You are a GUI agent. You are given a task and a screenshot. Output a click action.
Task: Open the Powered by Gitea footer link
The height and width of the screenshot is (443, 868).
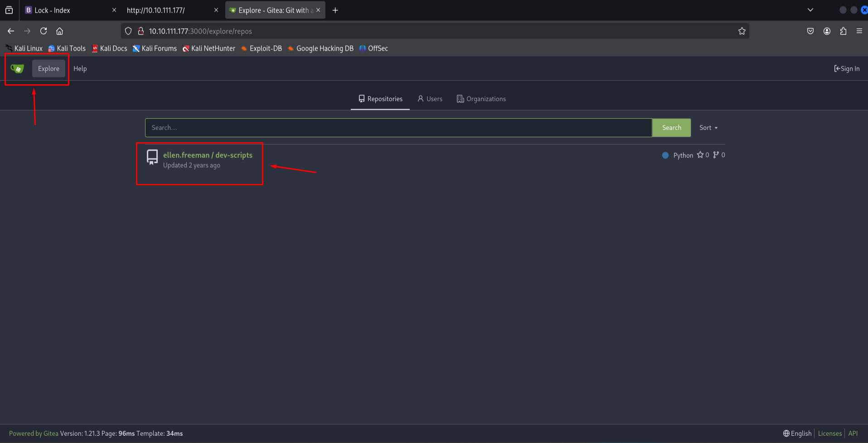pos(34,433)
